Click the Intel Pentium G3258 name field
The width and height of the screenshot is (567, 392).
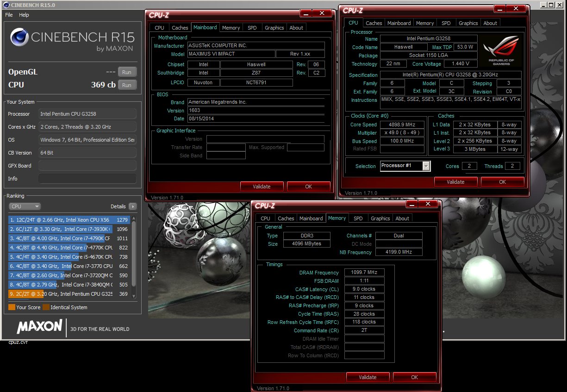coord(429,39)
